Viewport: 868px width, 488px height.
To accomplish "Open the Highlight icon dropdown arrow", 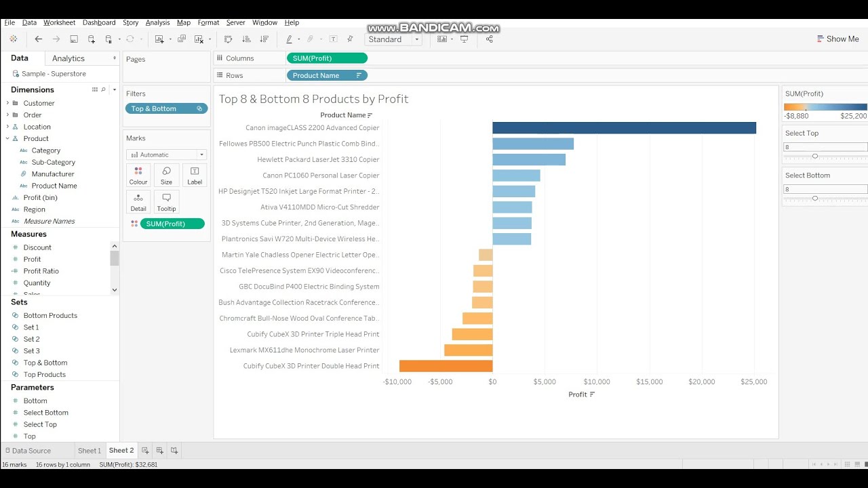I will point(298,39).
